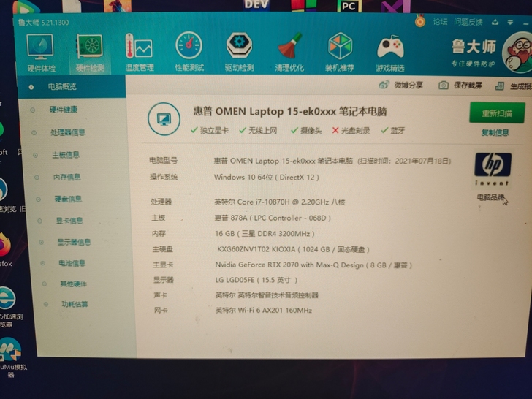
Task: Select the 硬件检测 hardware detection tab
Action: pos(90,53)
